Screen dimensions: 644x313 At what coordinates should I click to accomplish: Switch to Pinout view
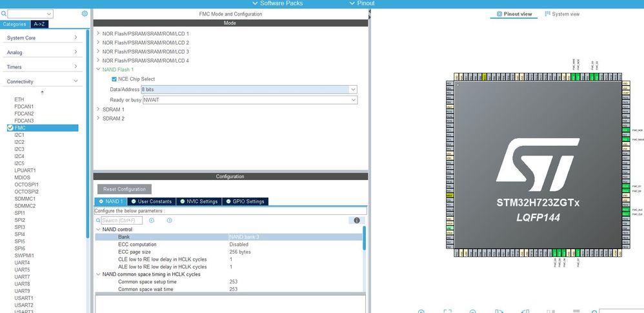click(514, 14)
